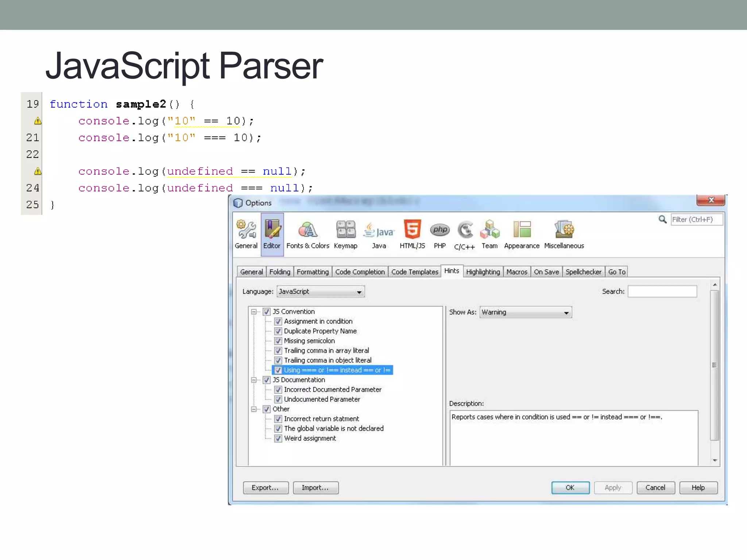Image resolution: width=747 pixels, height=560 pixels.
Task: Switch to the Spellchecker tab
Action: pos(583,272)
